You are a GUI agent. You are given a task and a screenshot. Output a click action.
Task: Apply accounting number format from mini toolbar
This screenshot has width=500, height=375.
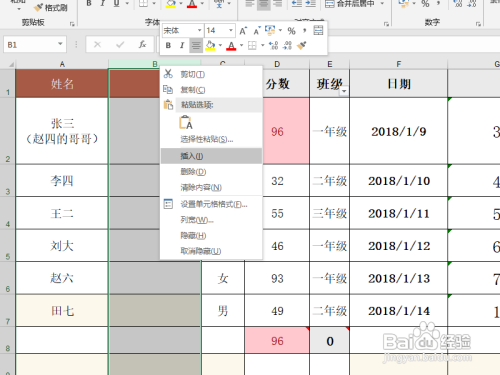270,30
